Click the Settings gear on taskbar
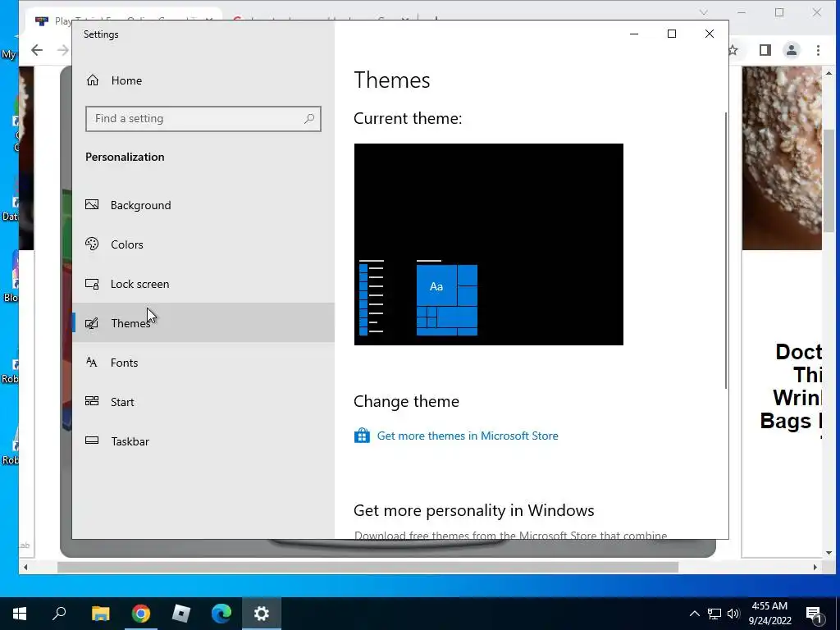The image size is (840, 630). [262, 614]
